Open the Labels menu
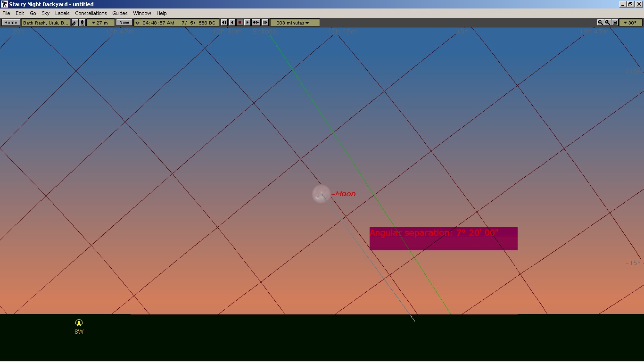 tap(62, 13)
